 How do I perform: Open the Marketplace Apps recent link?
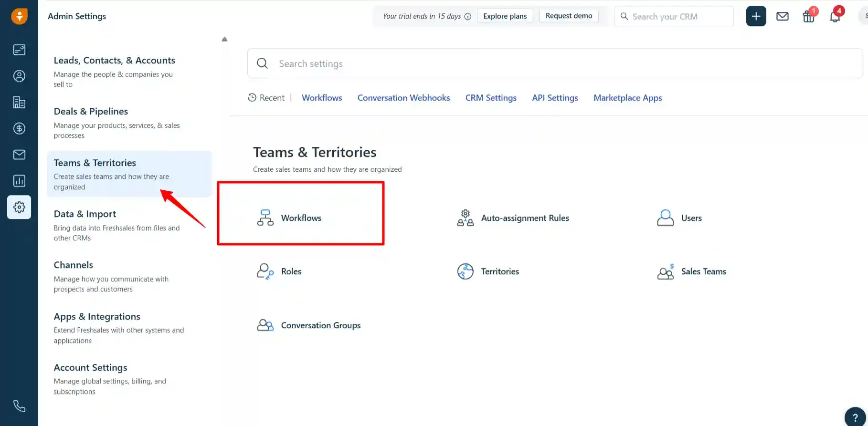point(627,97)
